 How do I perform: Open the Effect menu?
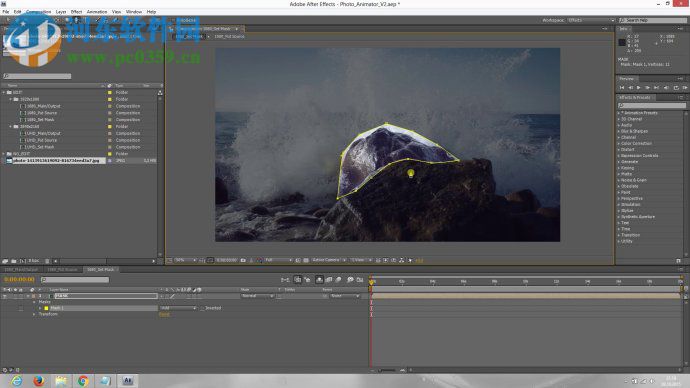pyautogui.click(x=77, y=12)
